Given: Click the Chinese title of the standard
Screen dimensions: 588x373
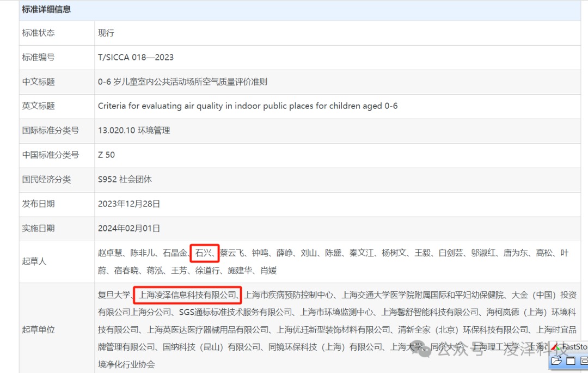Looking at the screenshot, I should pyautogui.click(x=182, y=82).
